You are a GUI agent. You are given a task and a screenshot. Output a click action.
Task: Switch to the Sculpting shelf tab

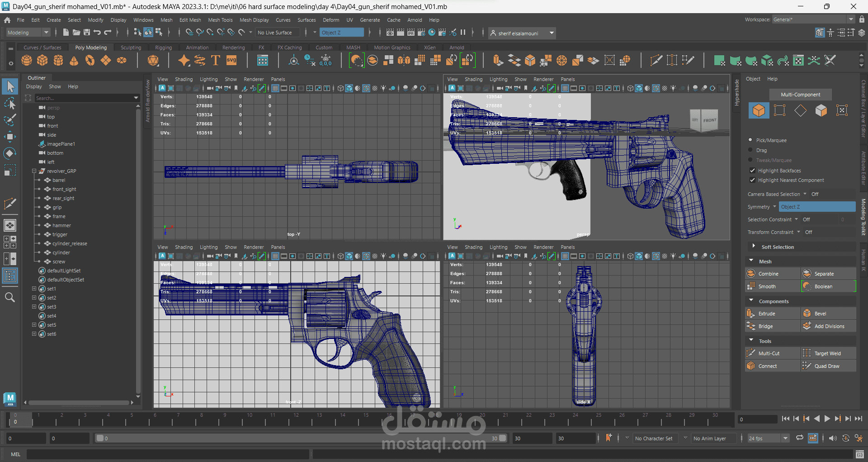131,47
